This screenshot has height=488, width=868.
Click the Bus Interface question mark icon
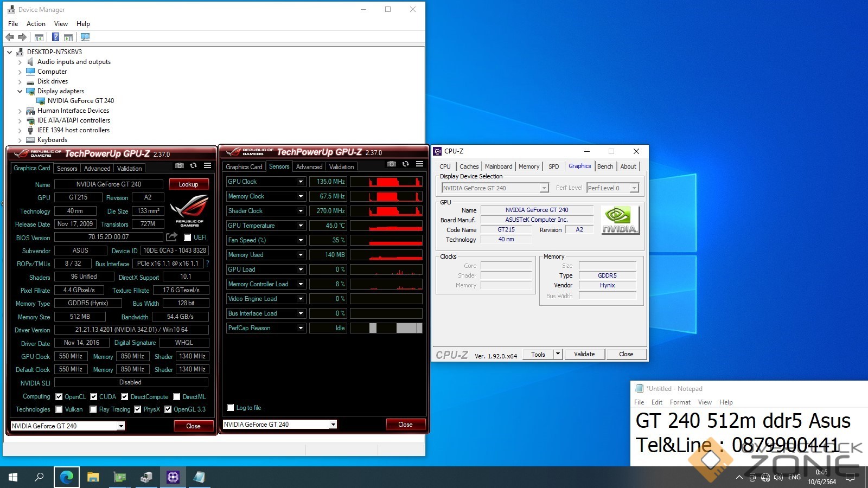[x=207, y=264]
